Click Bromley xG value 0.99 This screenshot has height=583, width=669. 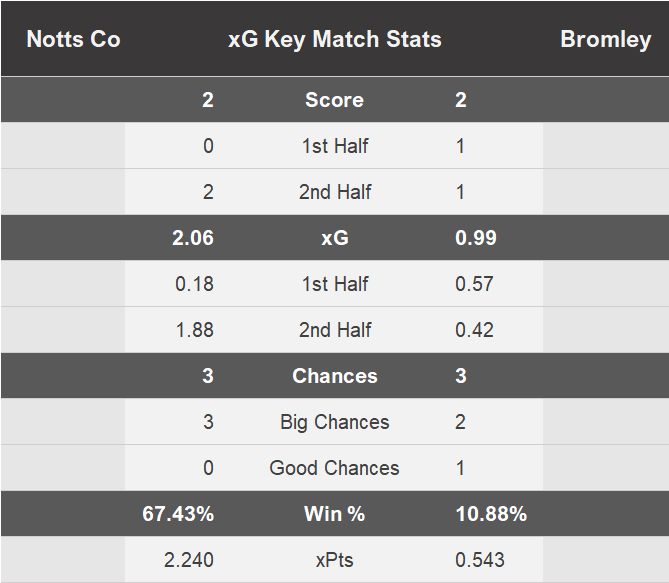476,238
